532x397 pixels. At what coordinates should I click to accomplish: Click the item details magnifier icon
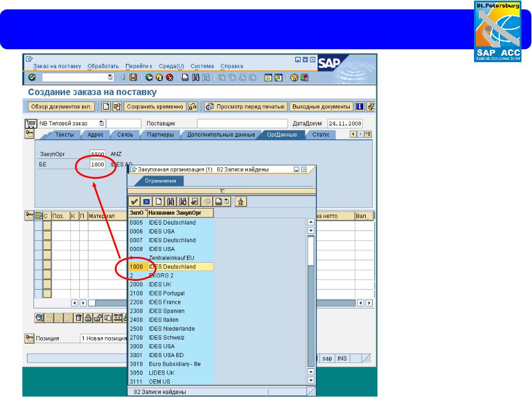(39, 318)
